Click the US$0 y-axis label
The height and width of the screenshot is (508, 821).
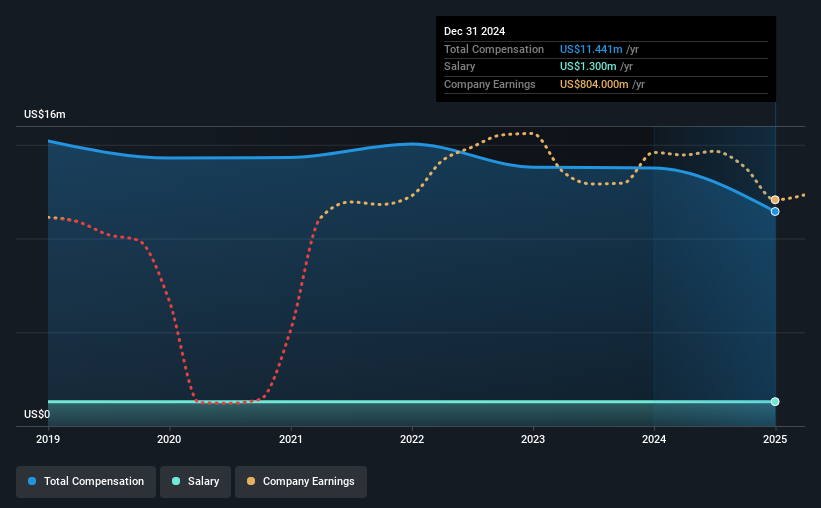click(37, 414)
